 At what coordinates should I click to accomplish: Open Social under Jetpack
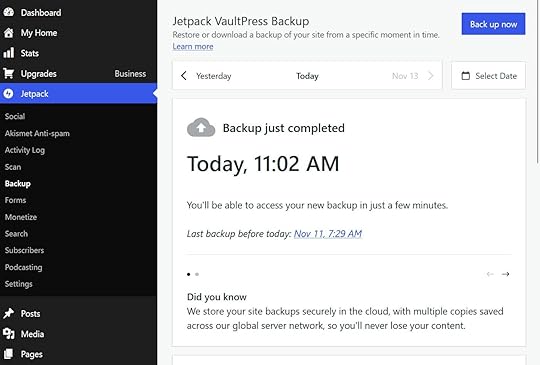tap(15, 116)
